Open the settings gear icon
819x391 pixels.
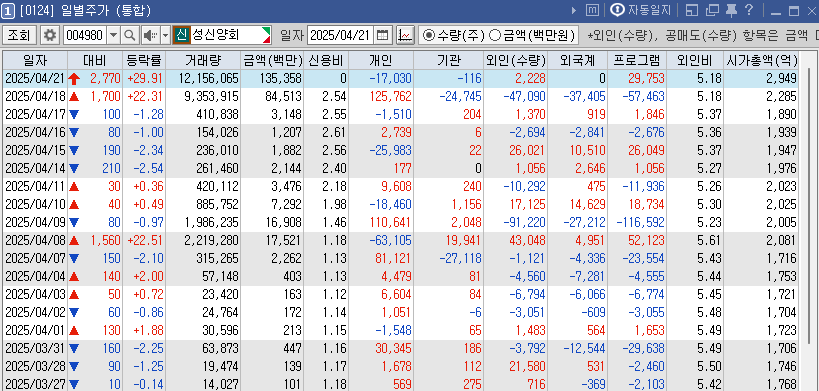pyautogui.click(x=50, y=35)
